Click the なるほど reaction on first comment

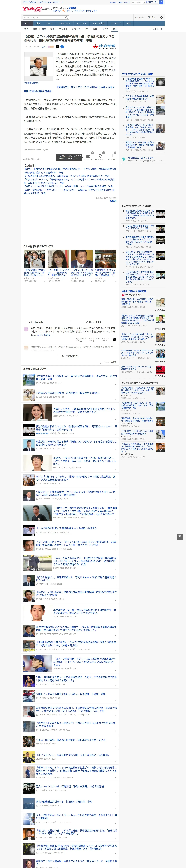pyautogui.click(x=94, y=340)
